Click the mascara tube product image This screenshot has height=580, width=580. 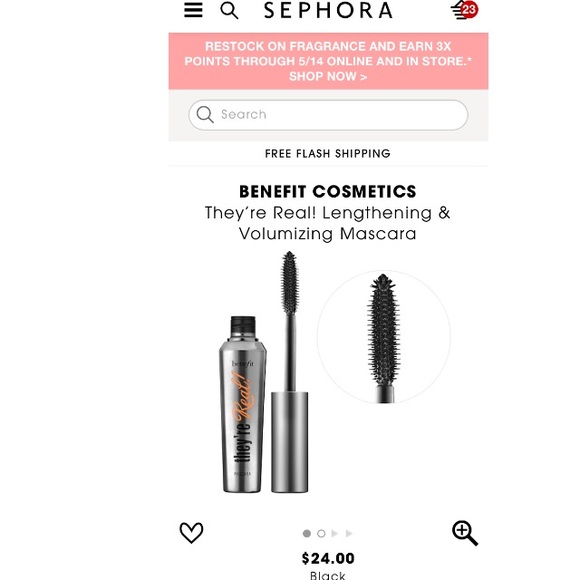click(x=265, y=372)
